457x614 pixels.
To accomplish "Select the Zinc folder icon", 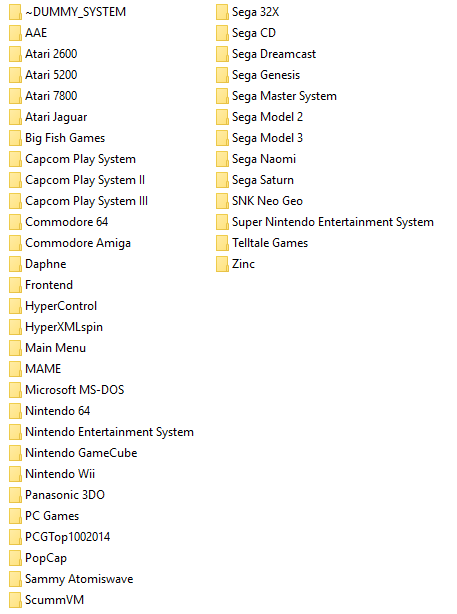I will point(222,264).
